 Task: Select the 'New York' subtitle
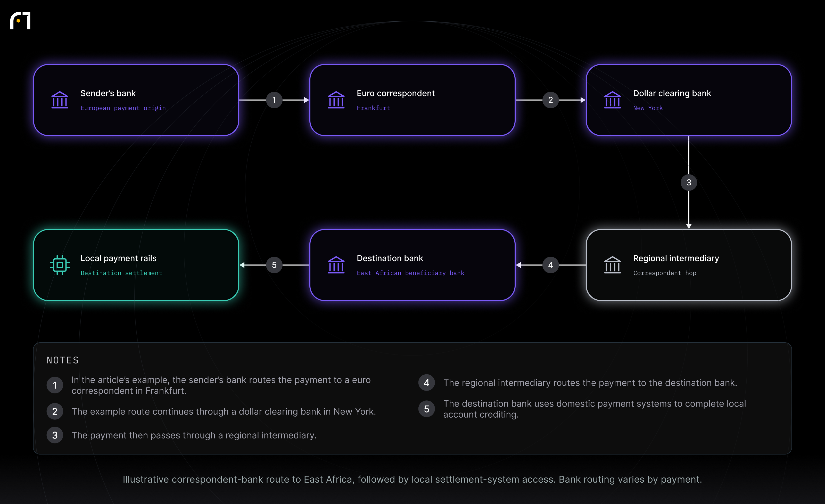pyautogui.click(x=648, y=108)
